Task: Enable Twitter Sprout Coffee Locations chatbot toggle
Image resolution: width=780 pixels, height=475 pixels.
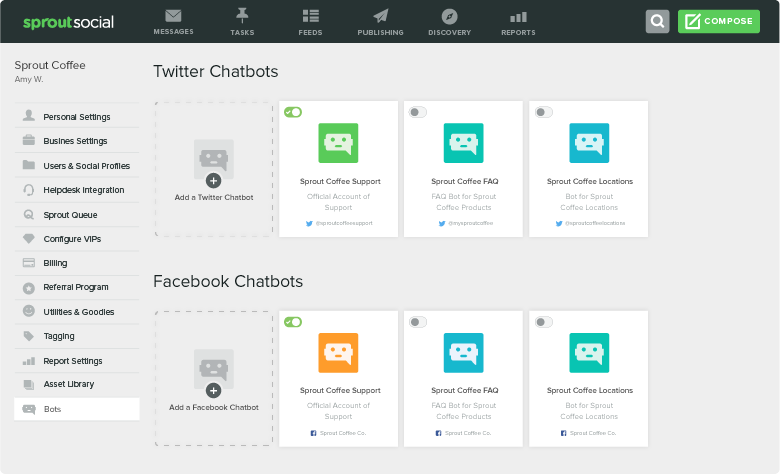Action: coord(544,112)
